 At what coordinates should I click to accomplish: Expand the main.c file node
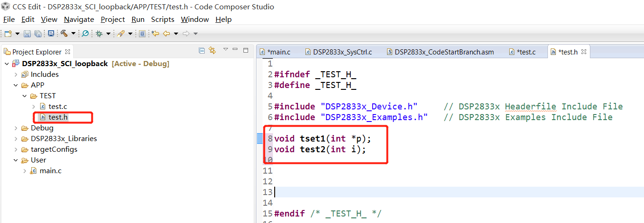point(24,171)
